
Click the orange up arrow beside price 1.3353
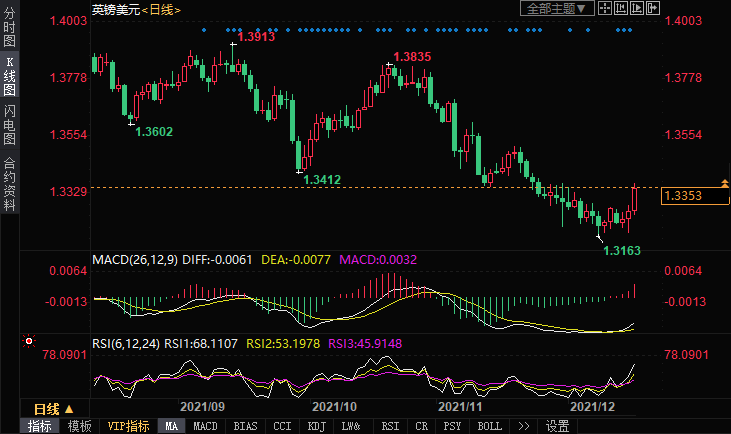724,183
